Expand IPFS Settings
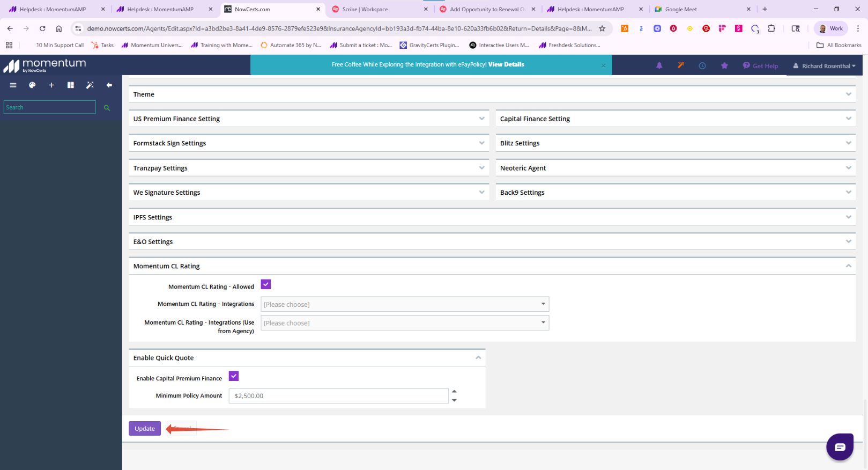 click(x=492, y=217)
